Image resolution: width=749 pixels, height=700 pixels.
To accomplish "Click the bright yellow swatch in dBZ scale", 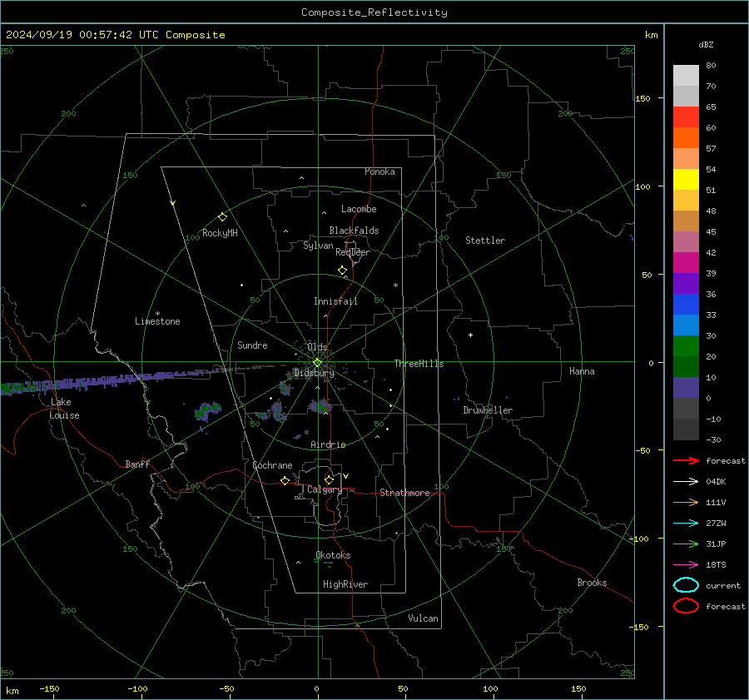I will click(x=686, y=179).
